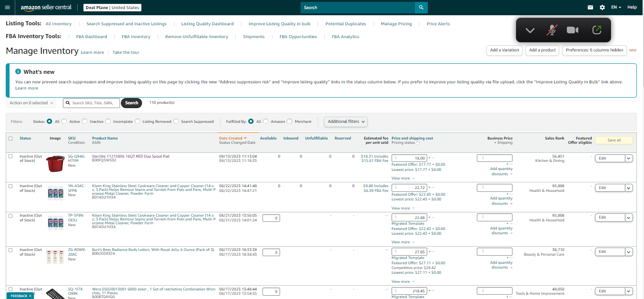This screenshot has width=644, height=299.
Task: Open Price Alerts
Action: pos(438,24)
